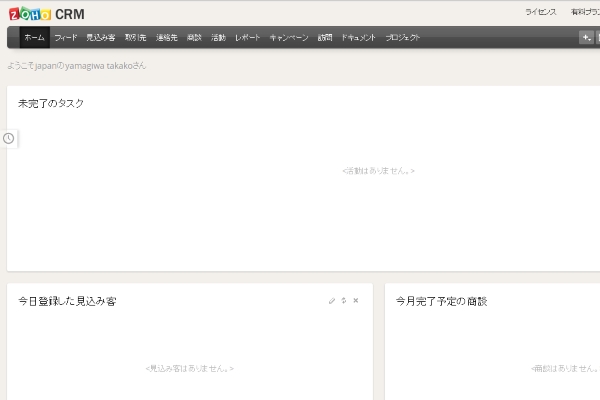Click the pencil edit icon in 今日登録した見込み客 panel
The width and height of the screenshot is (600, 400).
(332, 301)
